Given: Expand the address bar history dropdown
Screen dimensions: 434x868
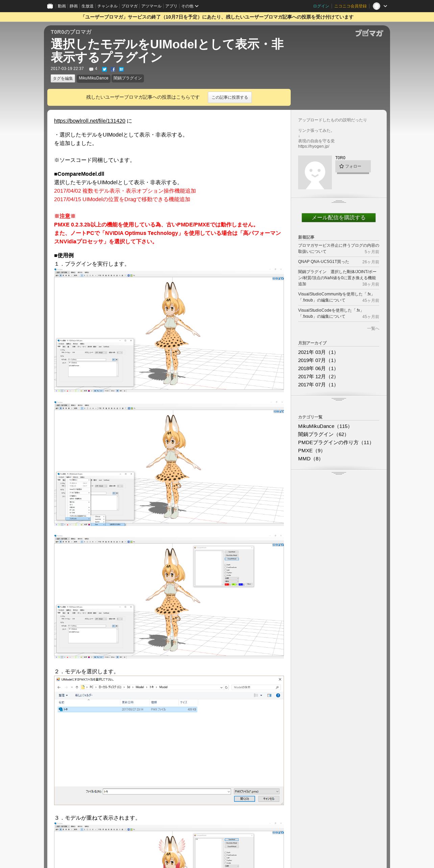Looking at the screenshot, I should pyautogui.click(x=221, y=687).
